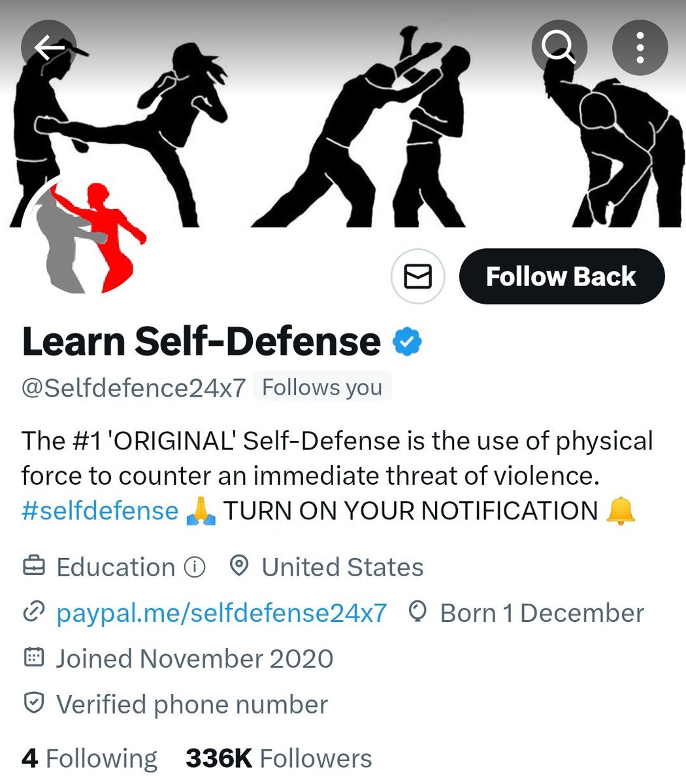Tap the Learn Self-Defense display name

coord(201,342)
